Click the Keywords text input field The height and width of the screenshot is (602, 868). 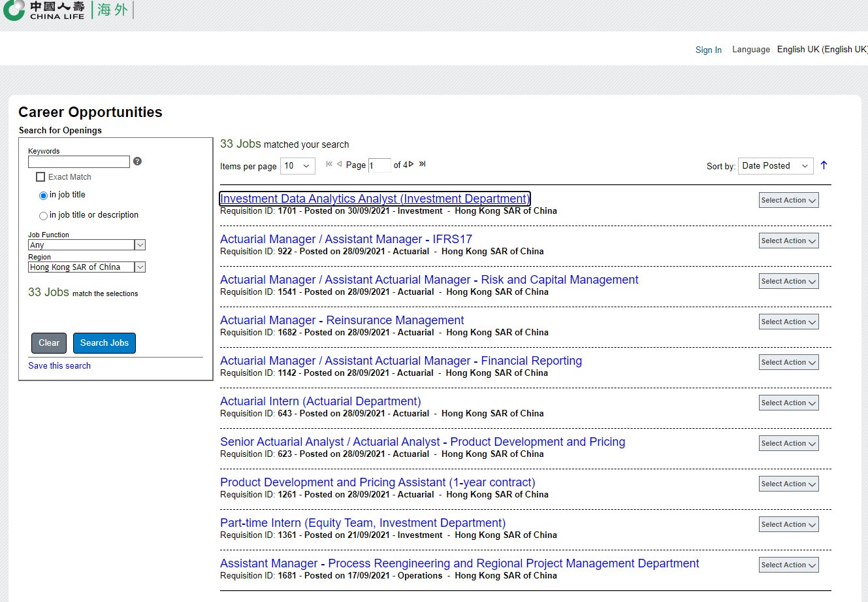coord(79,161)
